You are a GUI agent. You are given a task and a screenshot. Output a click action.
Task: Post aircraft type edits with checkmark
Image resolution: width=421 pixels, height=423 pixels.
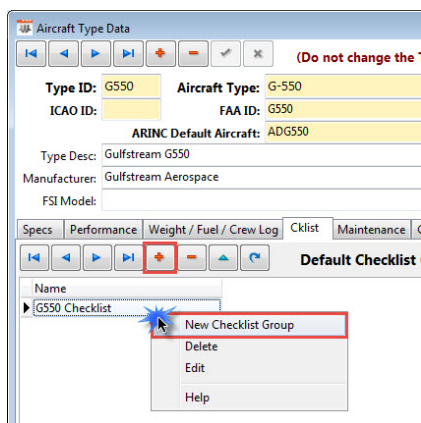[226, 54]
